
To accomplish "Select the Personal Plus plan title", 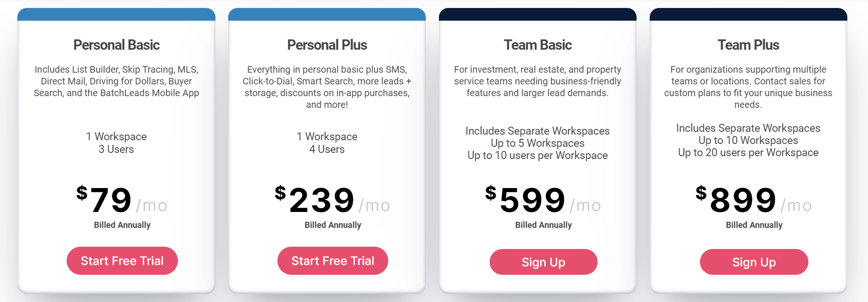I will pyautogui.click(x=328, y=45).
